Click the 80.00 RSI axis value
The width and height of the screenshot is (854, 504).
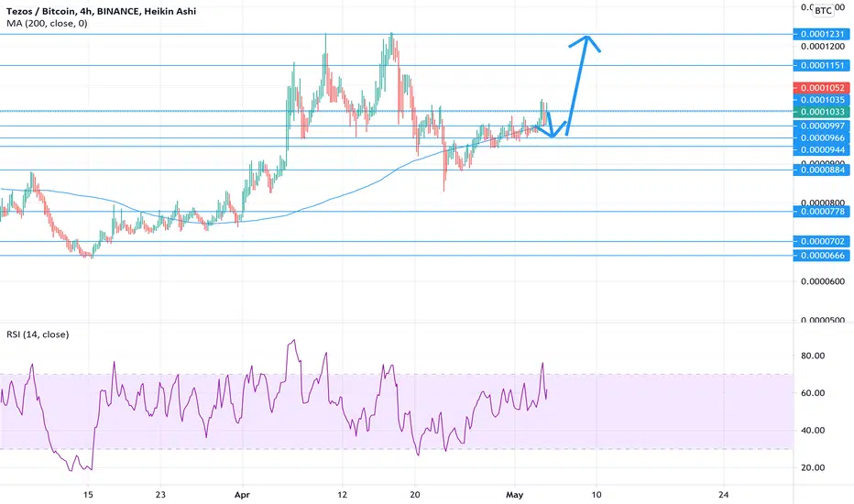[x=813, y=356]
